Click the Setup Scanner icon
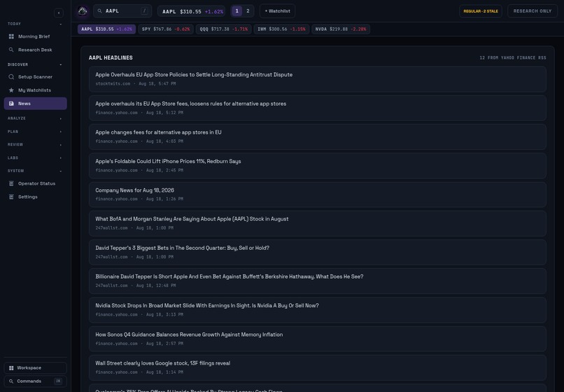The image size is (564, 392). coord(11,77)
